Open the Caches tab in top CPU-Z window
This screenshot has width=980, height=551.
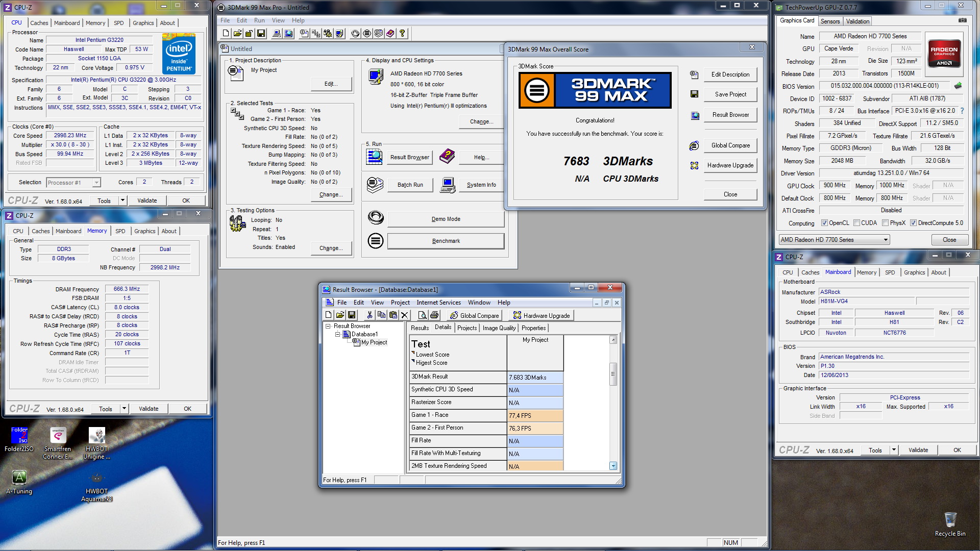(39, 23)
